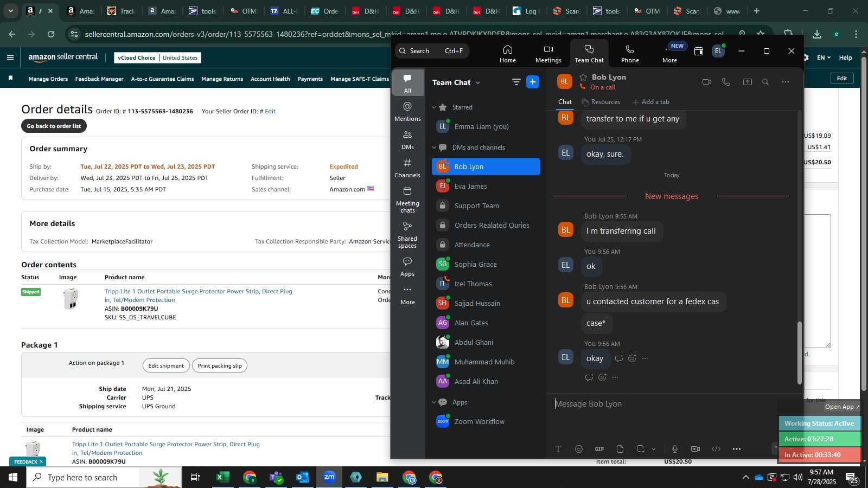The image size is (868, 488).
Task: Open DMs in Zoom sidebar
Action: 407,139
